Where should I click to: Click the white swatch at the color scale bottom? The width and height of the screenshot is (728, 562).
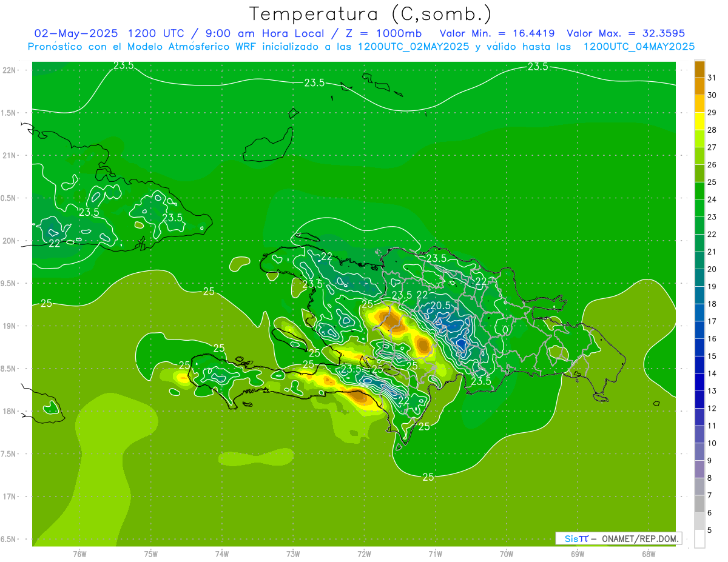click(699, 539)
